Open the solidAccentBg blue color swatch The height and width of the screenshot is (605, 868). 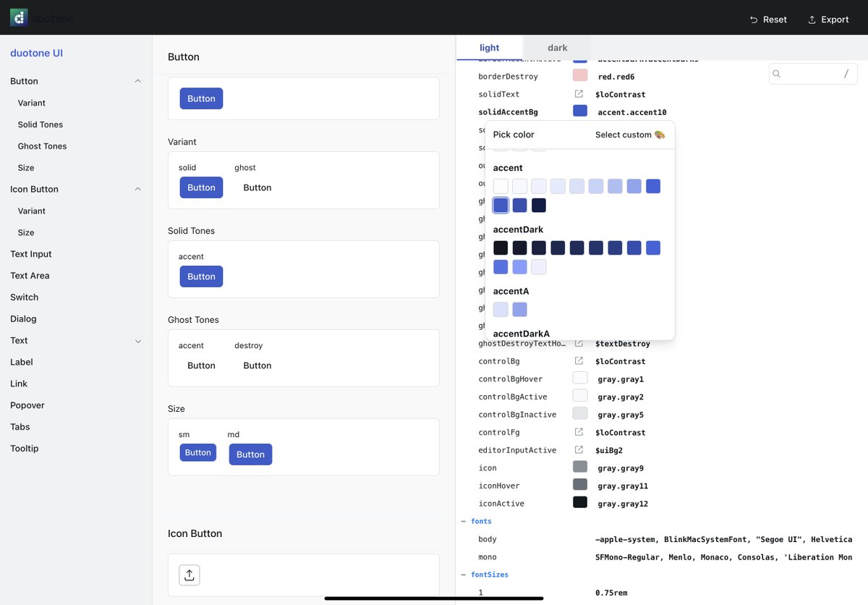coord(580,111)
